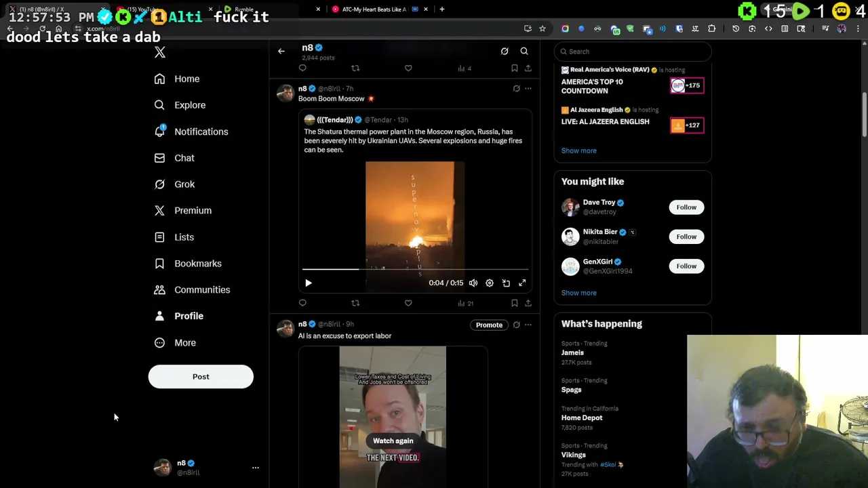Toggle picture-in-picture on the video
The height and width of the screenshot is (488, 868).
[506, 283]
